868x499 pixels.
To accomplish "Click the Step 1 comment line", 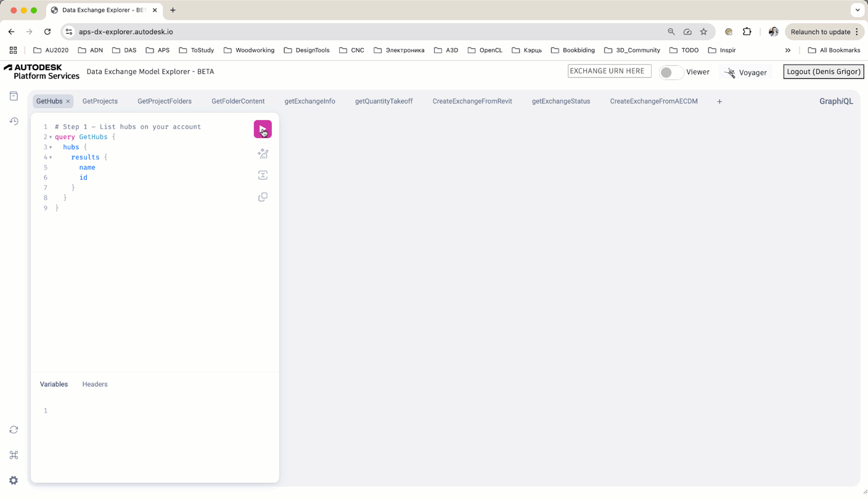I will (128, 127).
